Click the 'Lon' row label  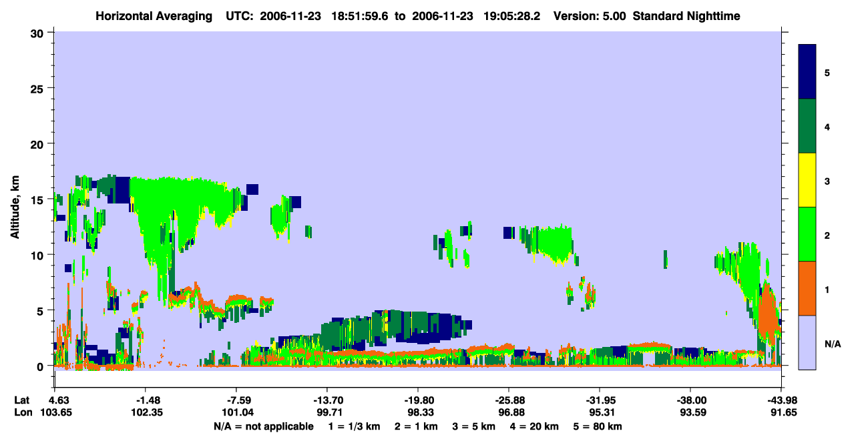tap(22, 412)
